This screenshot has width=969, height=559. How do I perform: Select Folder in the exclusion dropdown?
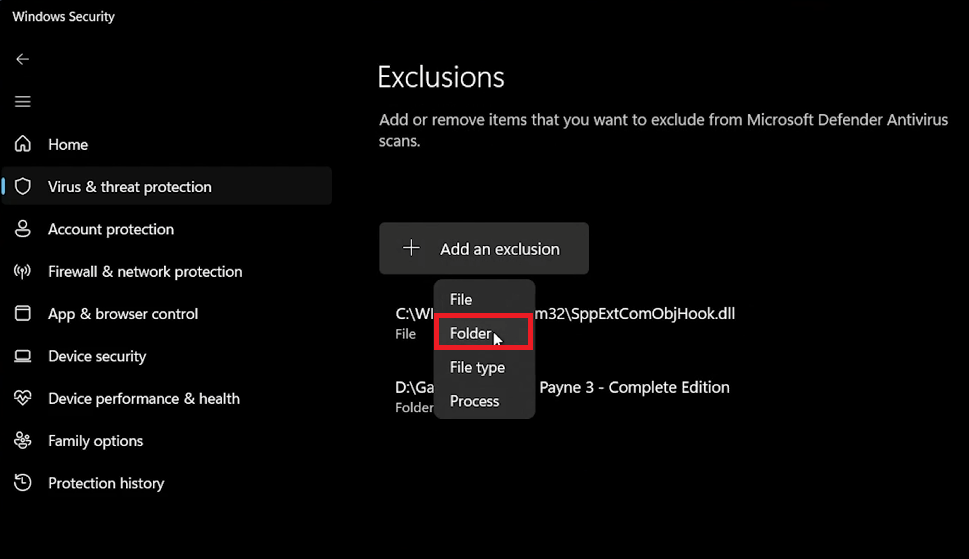tap(470, 333)
